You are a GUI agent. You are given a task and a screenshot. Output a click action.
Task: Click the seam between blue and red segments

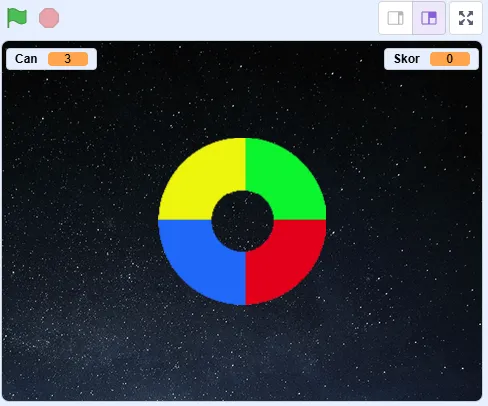point(246,278)
